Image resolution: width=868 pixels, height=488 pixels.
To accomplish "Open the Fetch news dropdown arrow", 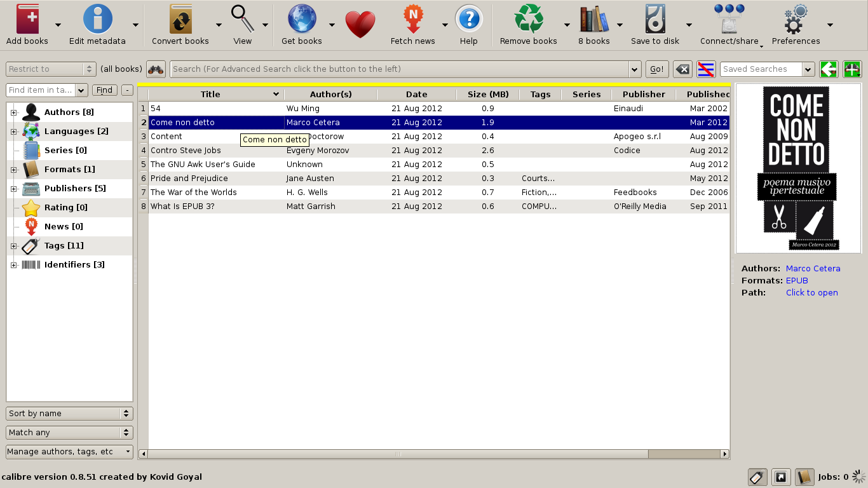I will (x=445, y=25).
